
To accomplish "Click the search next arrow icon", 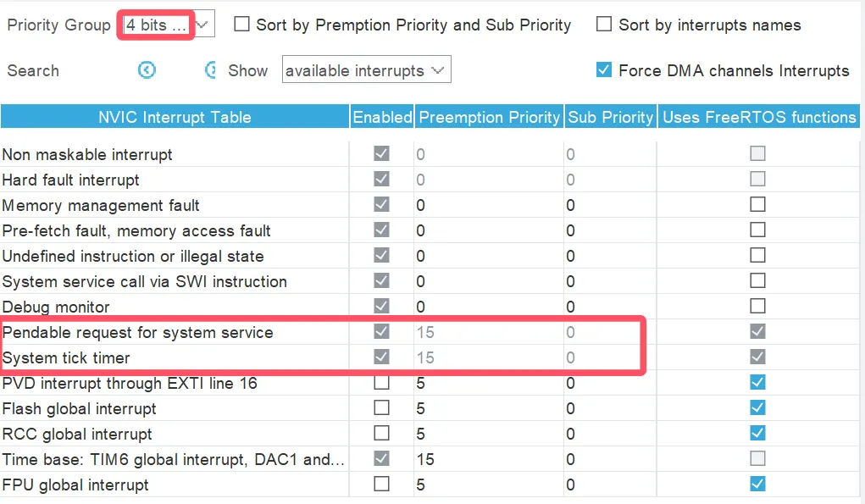I will 211,70.
